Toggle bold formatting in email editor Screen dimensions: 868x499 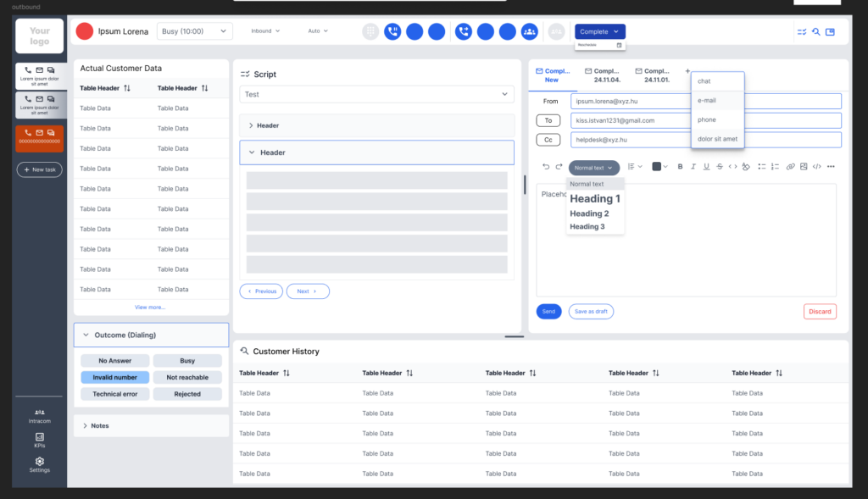point(680,167)
